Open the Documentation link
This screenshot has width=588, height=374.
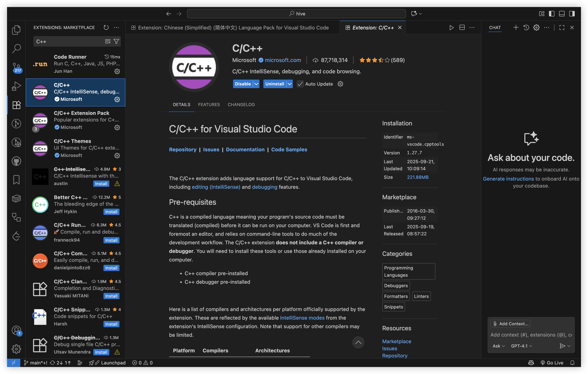pos(245,150)
